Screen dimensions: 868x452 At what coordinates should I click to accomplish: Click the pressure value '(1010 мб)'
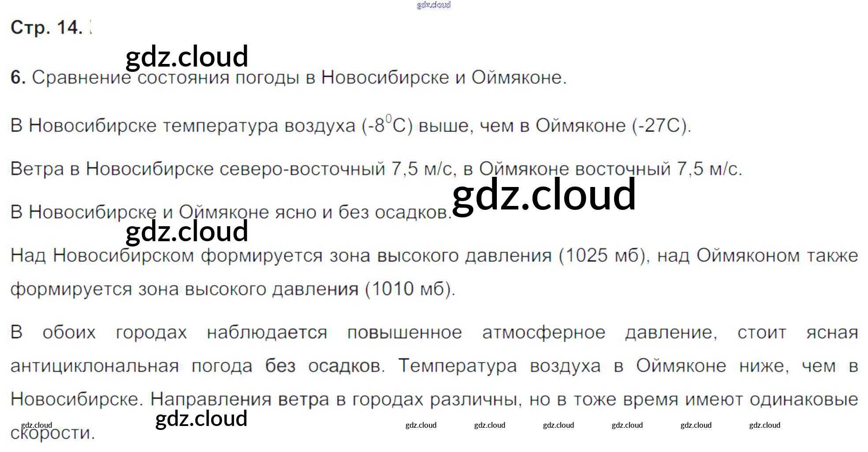[410, 289]
